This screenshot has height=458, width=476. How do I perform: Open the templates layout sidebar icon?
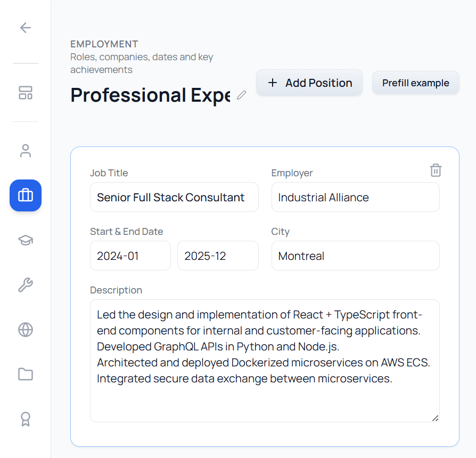point(26,93)
